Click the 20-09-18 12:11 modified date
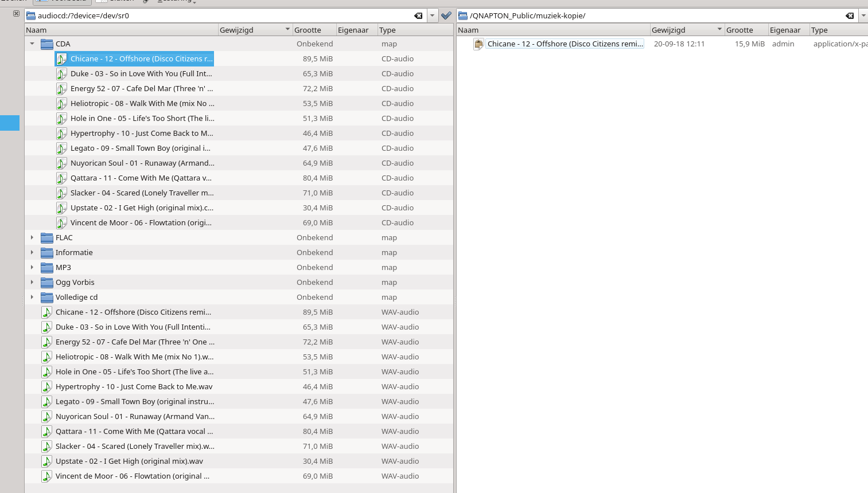 point(679,44)
